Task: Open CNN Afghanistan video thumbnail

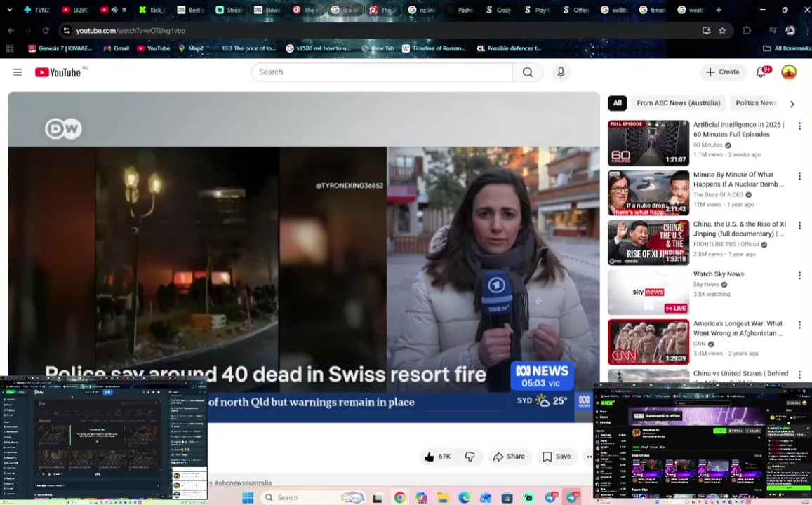Action: (648, 342)
